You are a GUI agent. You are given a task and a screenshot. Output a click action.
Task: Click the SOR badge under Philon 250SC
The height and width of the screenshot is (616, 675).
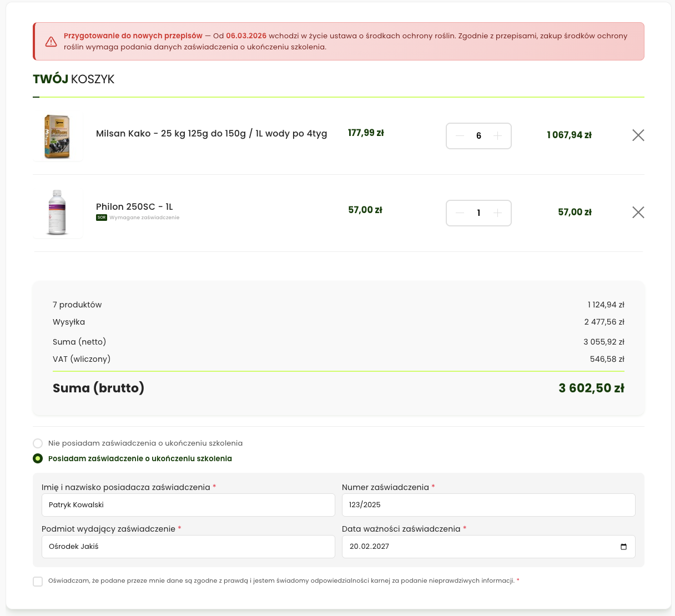click(x=101, y=218)
